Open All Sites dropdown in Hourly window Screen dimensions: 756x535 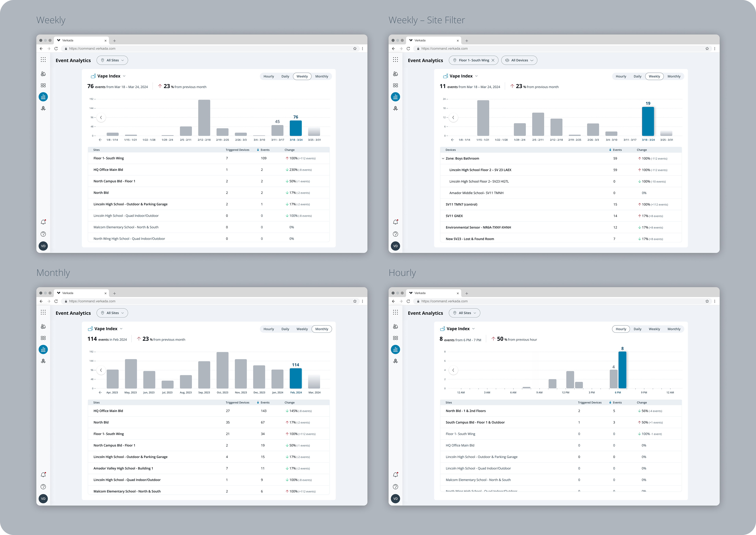[x=464, y=313]
